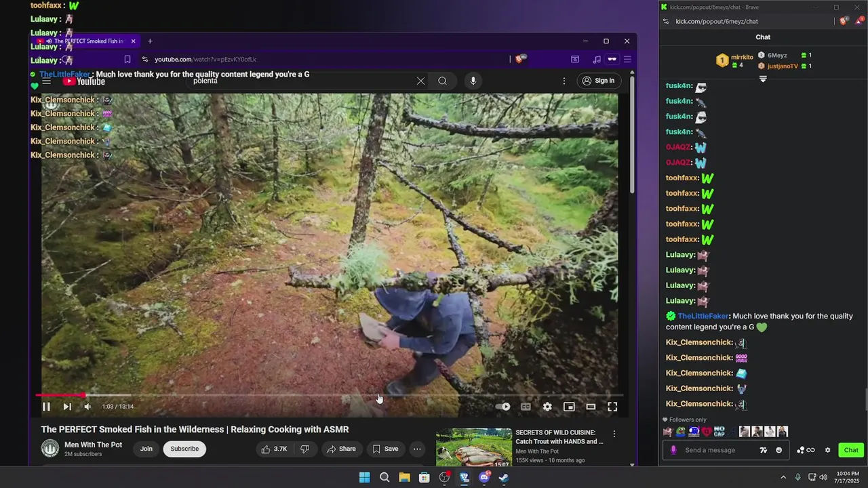Screen dimensions: 868x488
Task: Go to YouTube home via logo
Action: [x=83, y=81]
